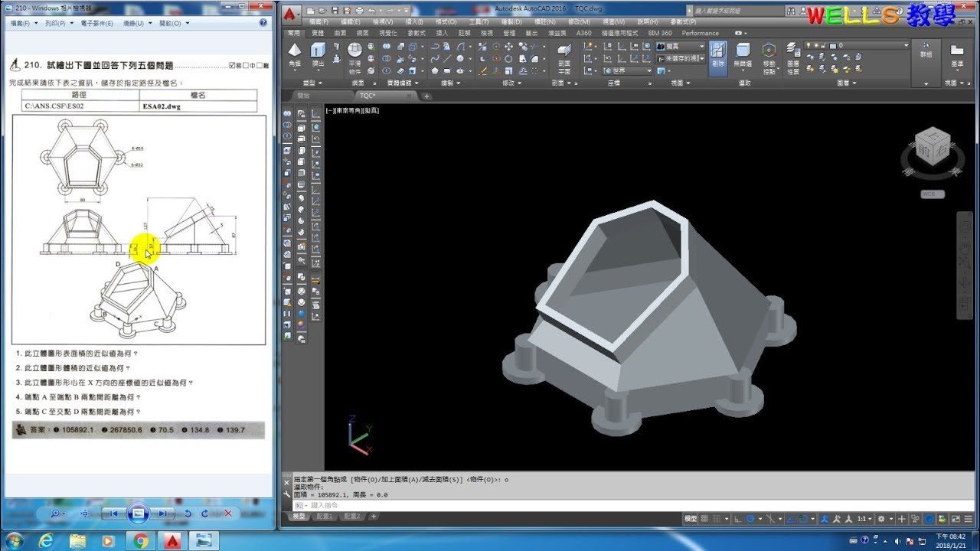The width and height of the screenshot is (980, 551).
Task: Click the viewport label [-][東南等角][擬真]
Action: click(x=352, y=111)
